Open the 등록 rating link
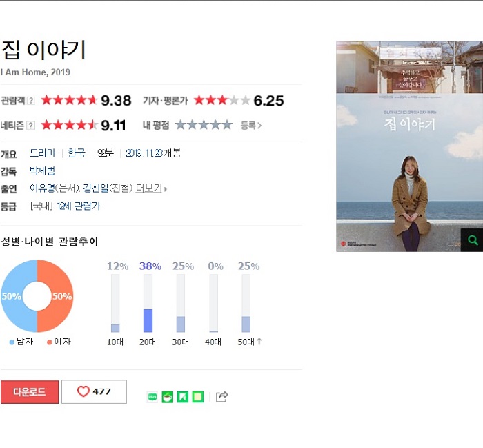This screenshot has width=483, height=448. pyautogui.click(x=250, y=126)
